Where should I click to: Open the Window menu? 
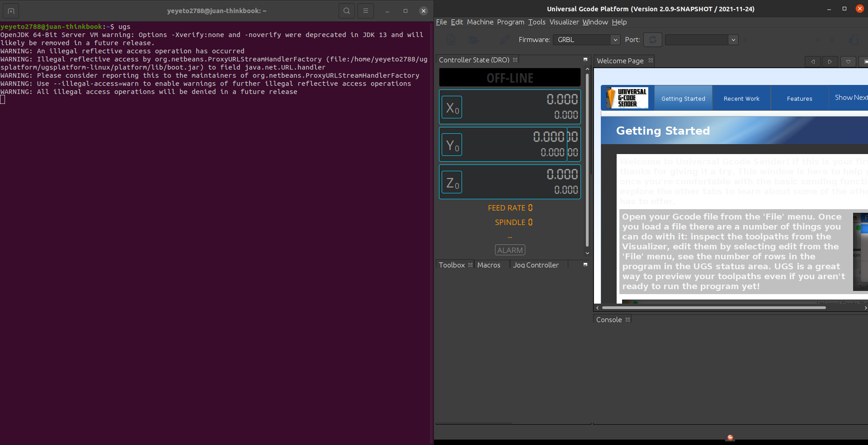[x=595, y=22]
